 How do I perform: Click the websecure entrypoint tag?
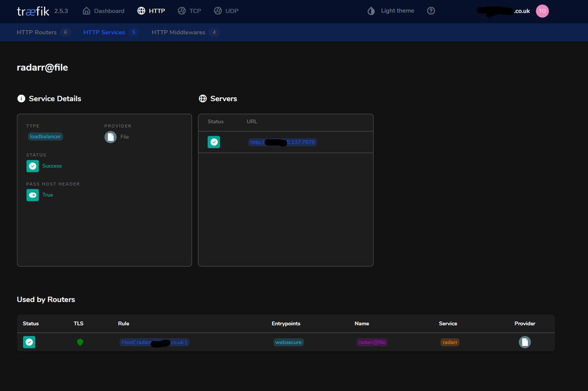point(289,343)
